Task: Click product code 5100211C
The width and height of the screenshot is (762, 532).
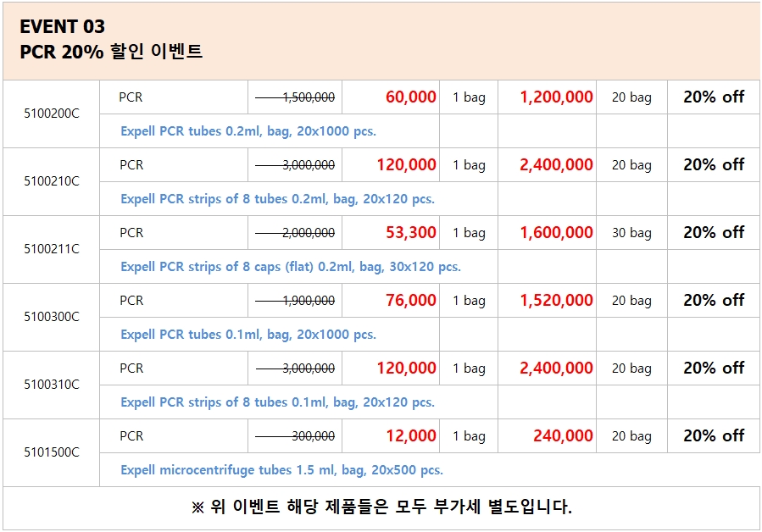Action: point(52,249)
